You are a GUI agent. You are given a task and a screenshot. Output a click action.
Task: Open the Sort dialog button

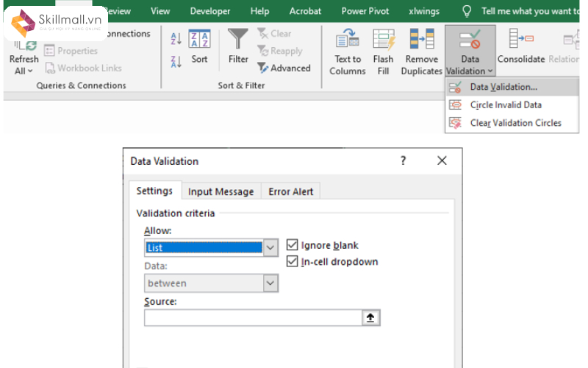199,46
